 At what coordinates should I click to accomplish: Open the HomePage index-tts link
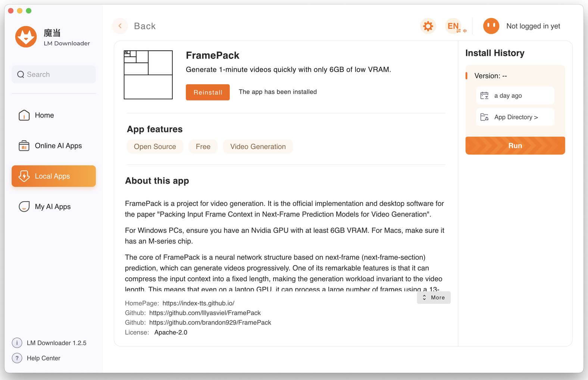(198, 303)
